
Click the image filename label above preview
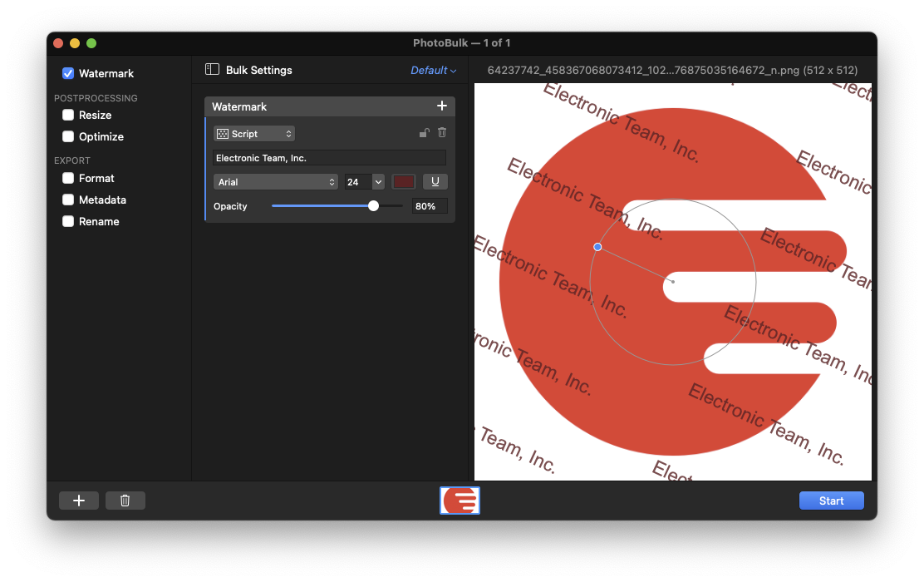672,70
